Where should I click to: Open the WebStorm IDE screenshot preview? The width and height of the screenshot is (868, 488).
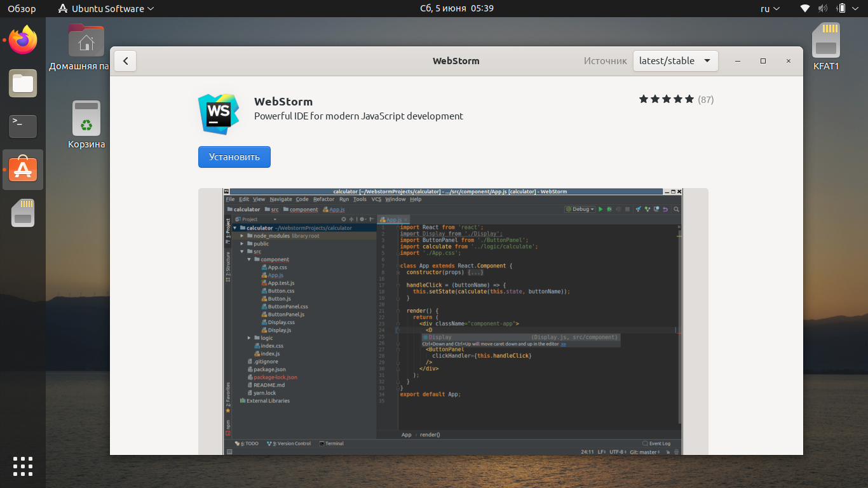[452, 321]
